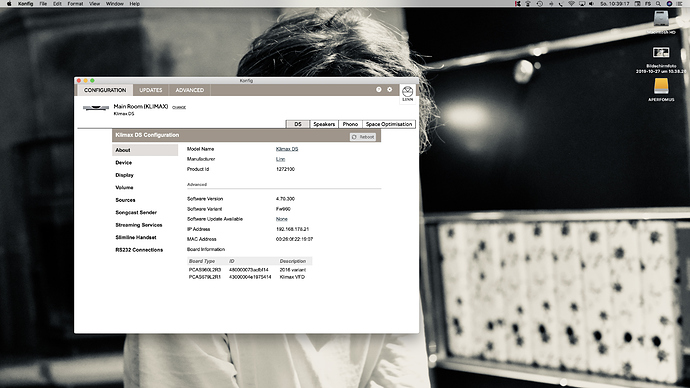Select Display in the sidebar

pos(125,175)
